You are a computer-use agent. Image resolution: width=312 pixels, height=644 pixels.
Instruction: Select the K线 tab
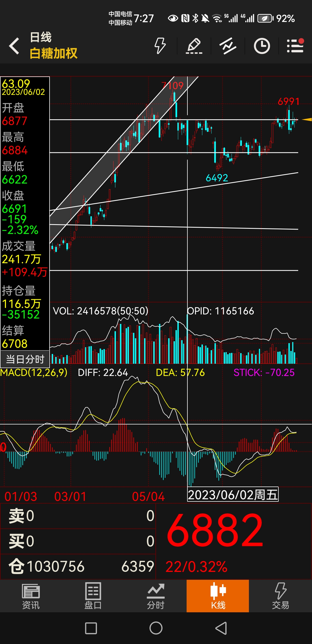218,596
